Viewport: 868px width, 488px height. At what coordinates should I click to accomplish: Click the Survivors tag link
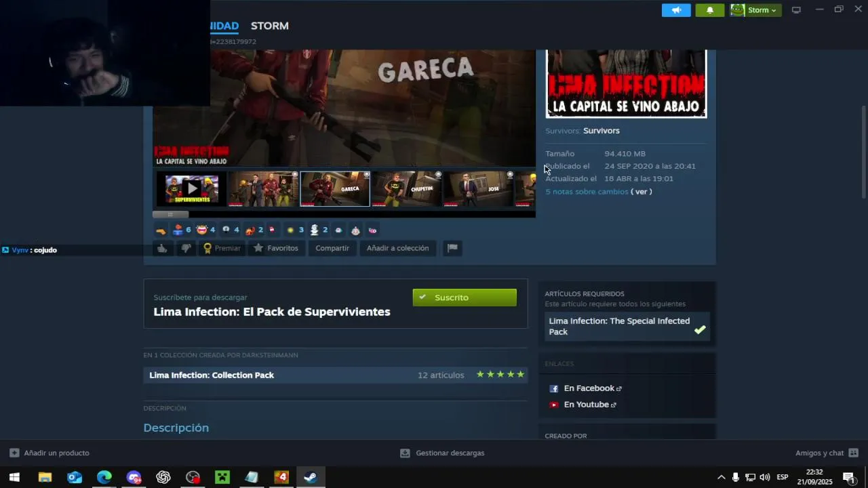pos(601,131)
